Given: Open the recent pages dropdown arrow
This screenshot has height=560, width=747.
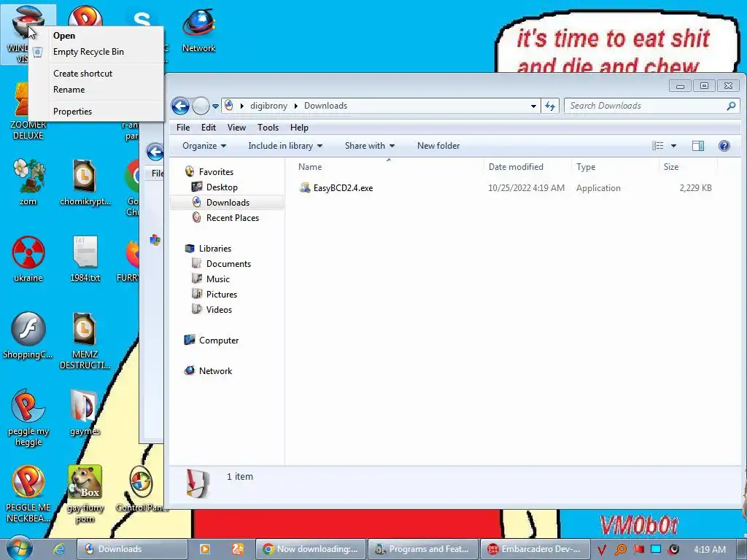Looking at the screenshot, I should click(215, 106).
